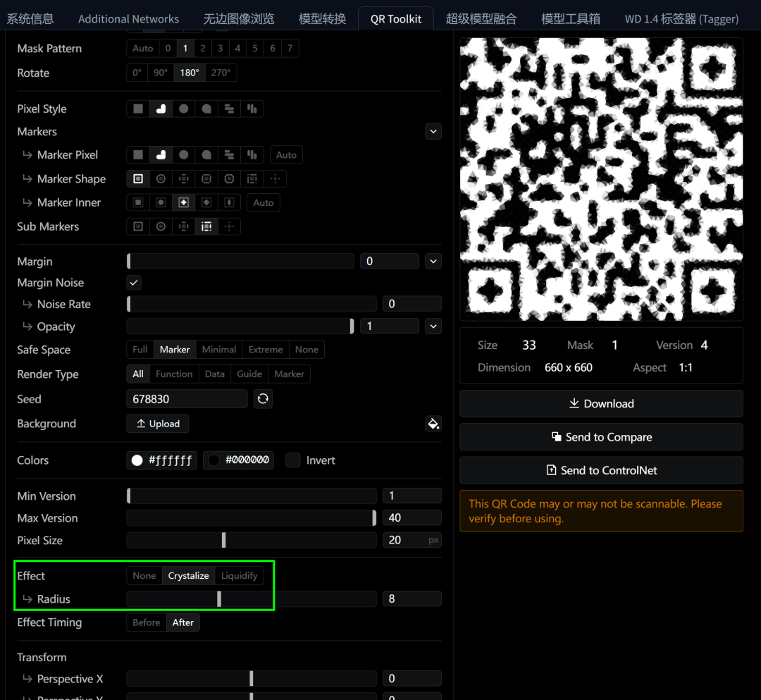The image size is (761, 700).
Task: Switch to 无边图像浏览 tab
Action: coord(239,19)
